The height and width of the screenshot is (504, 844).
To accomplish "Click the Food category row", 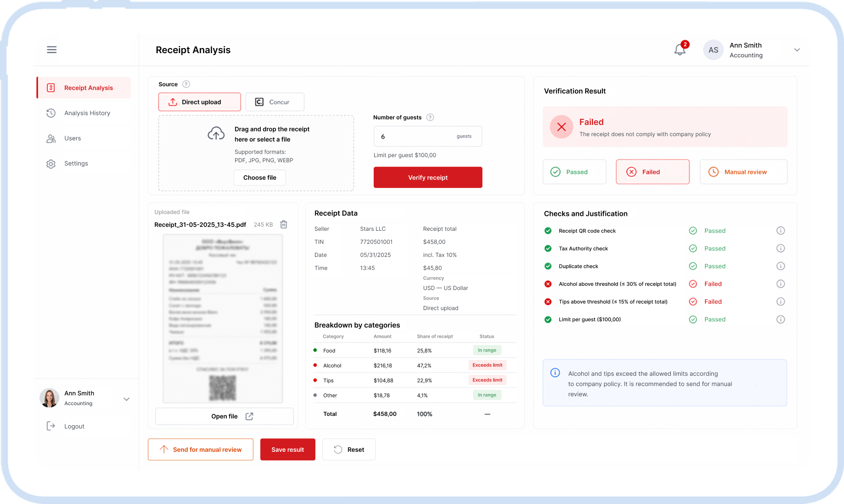I will click(x=415, y=351).
